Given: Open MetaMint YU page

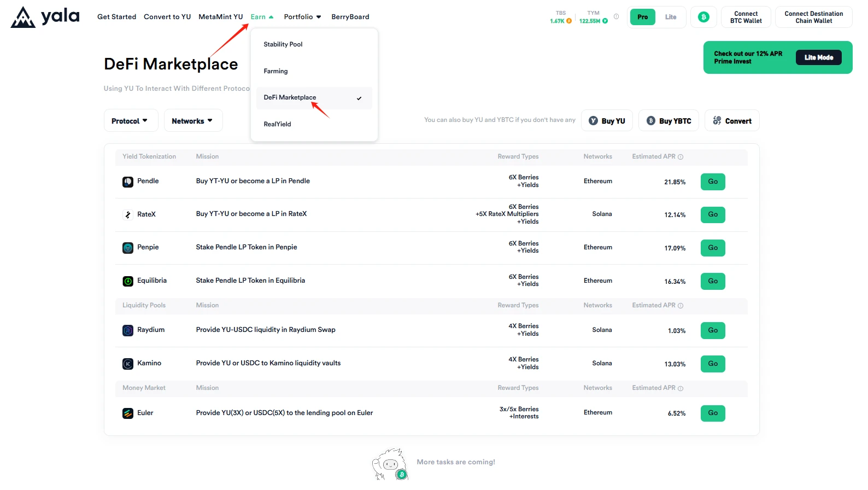Looking at the screenshot, I should coord(220,17).
